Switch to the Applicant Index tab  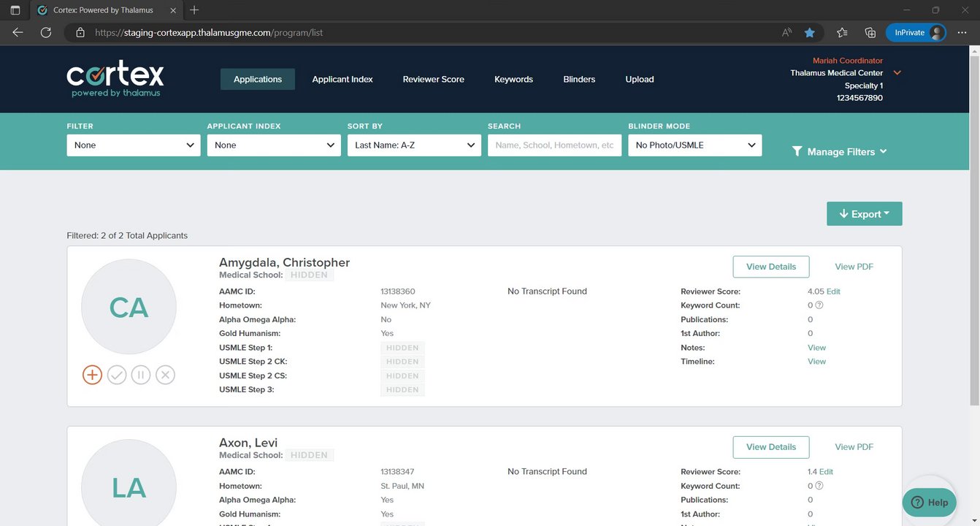point(342,79)
